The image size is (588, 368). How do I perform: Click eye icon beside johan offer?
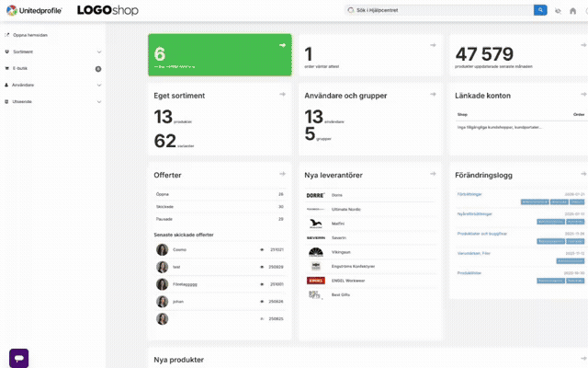pos(262,302)
